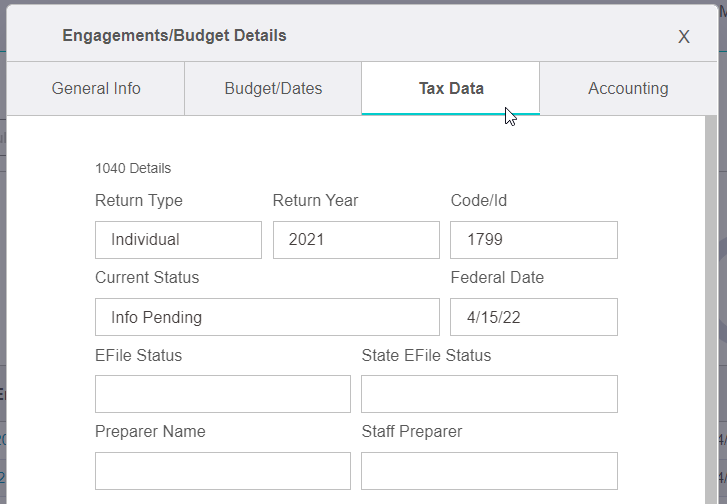Screen dimensions: 727x504
Task: Go to the Accounting tab
Action: (628, 88)
